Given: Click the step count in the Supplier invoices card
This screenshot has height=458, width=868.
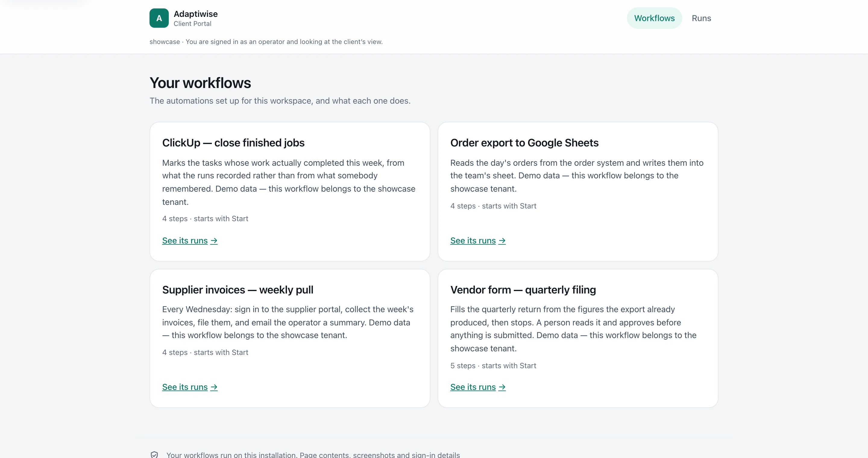Looking at the screenshot, I should [205, 352].
